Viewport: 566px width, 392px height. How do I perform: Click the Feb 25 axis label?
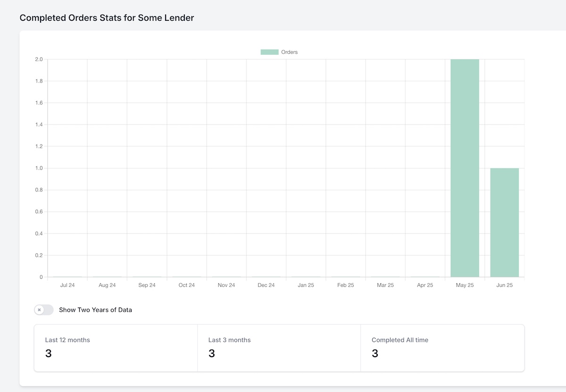tap(346, 285)
